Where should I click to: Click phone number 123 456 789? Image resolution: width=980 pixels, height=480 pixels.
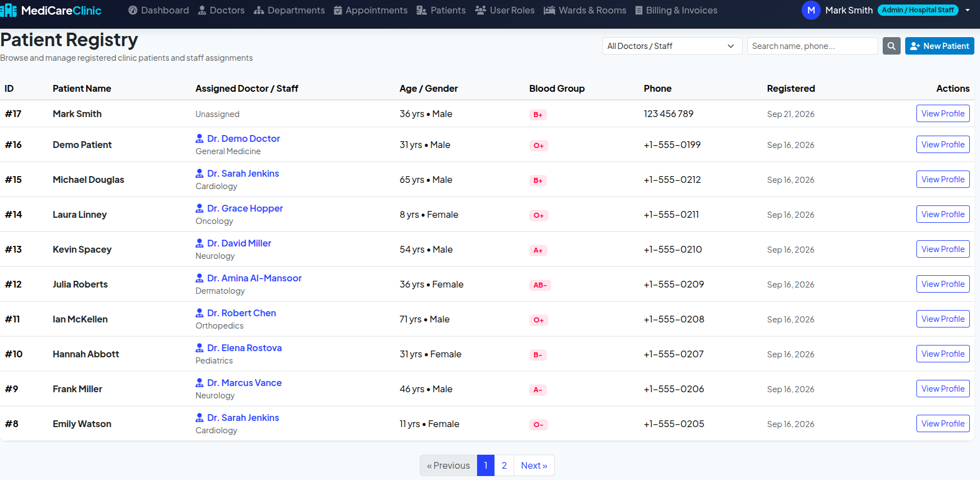pos(668,114)
